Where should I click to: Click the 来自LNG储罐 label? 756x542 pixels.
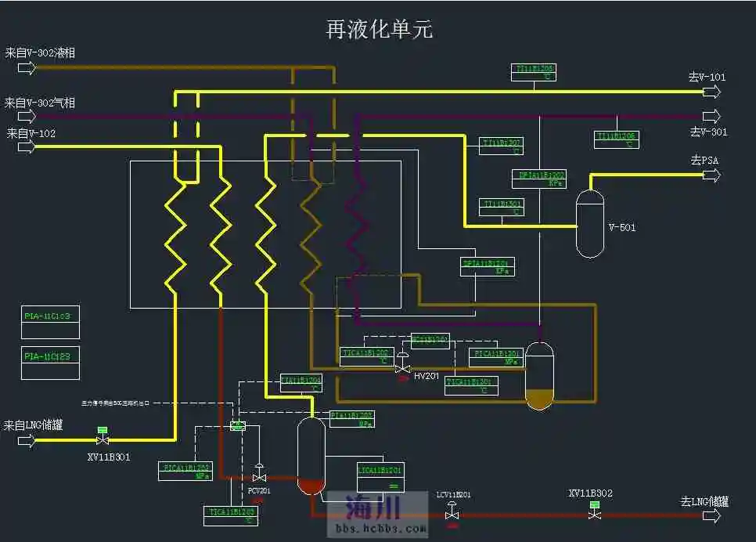point(34,425)
